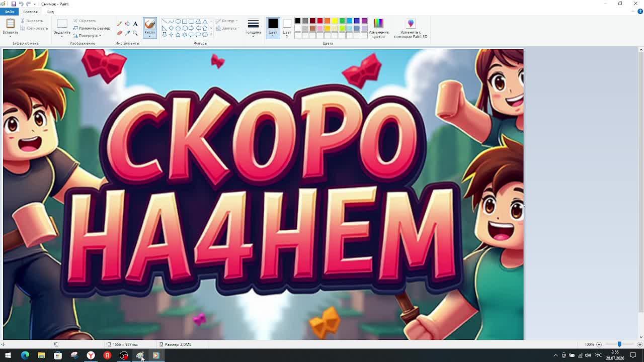Open the Повернуть rotate dropdown

(x=87, y=36)
